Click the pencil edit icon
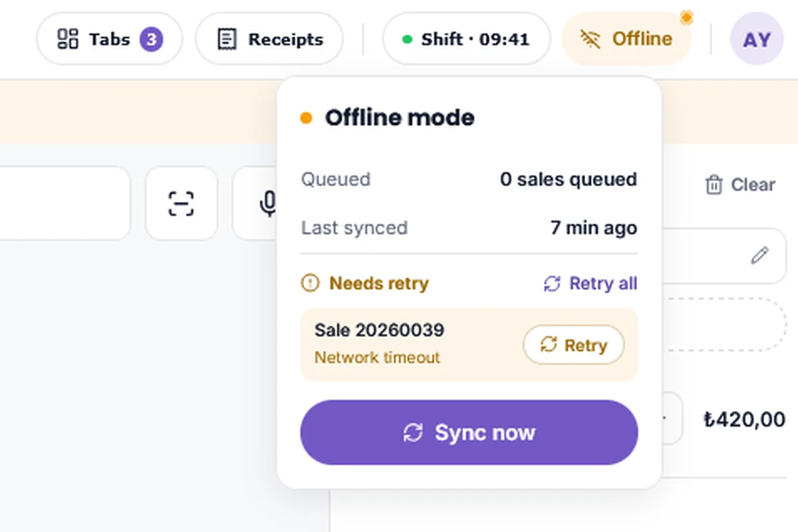The image size is (798, 532). pos(759,255)
